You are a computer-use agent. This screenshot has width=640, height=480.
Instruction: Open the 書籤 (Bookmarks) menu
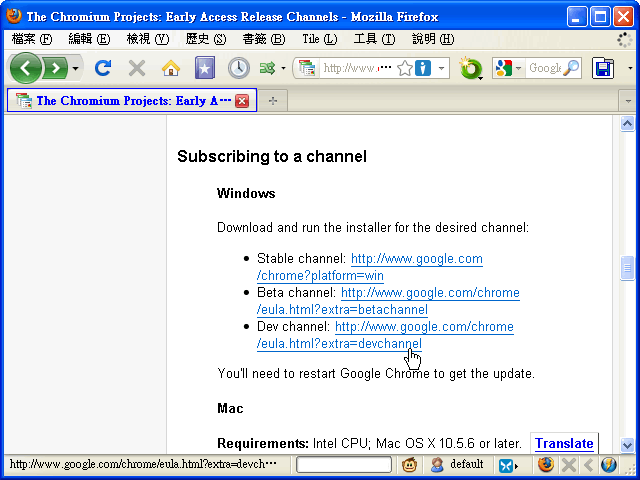click(263, 39)
